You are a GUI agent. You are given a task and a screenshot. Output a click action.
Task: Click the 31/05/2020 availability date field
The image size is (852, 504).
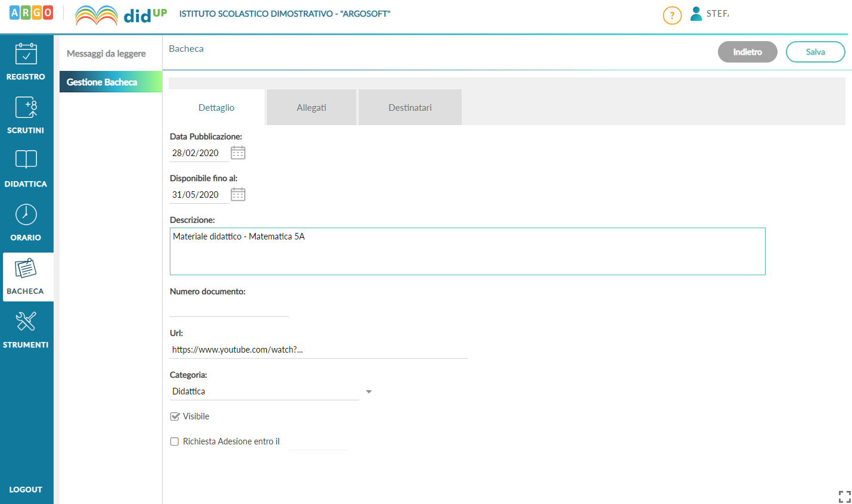pos(200,195)
